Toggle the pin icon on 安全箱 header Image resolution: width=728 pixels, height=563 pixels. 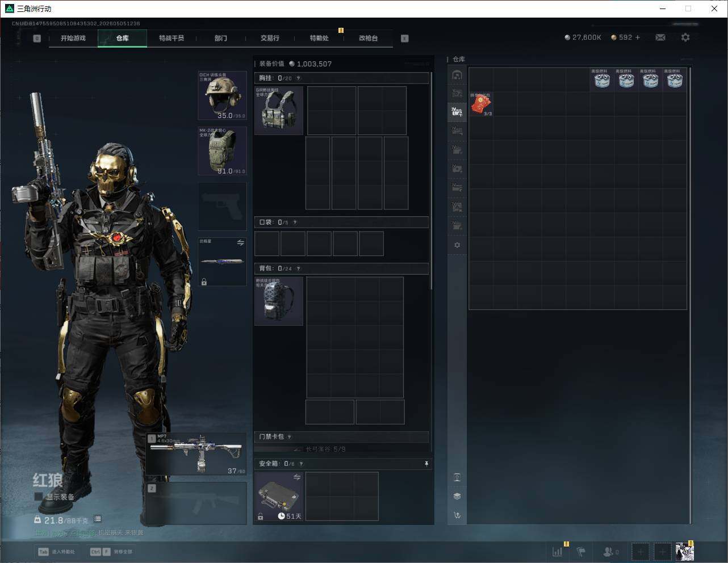pyautogui.click(x=426, y=464)
